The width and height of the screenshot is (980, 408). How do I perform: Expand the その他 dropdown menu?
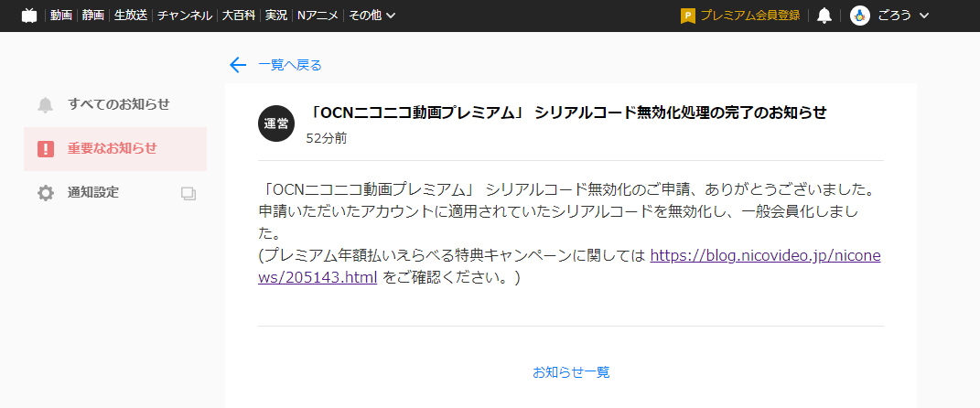coord(372,16)
